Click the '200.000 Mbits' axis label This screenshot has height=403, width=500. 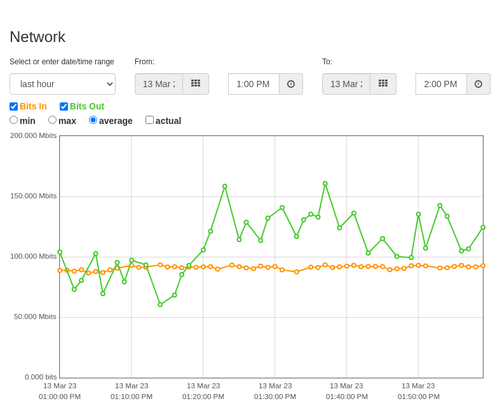pos(33,136)
